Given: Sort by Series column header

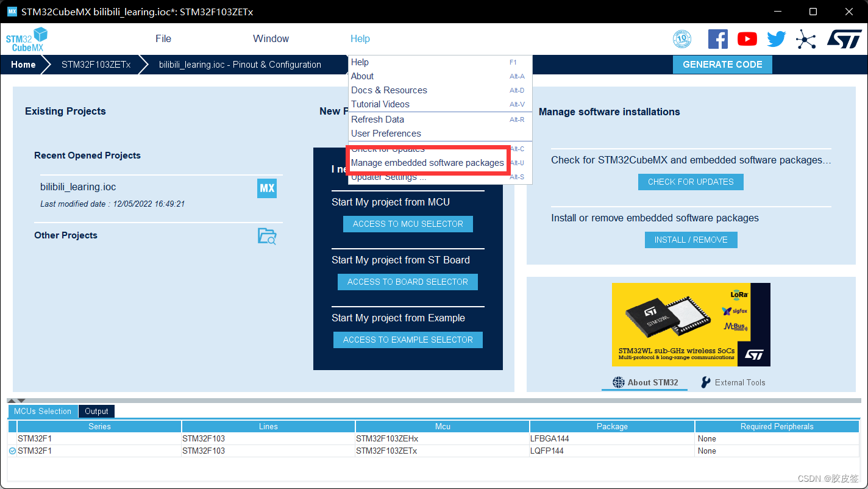Looking at the screenshot, I should click(99, 426).
